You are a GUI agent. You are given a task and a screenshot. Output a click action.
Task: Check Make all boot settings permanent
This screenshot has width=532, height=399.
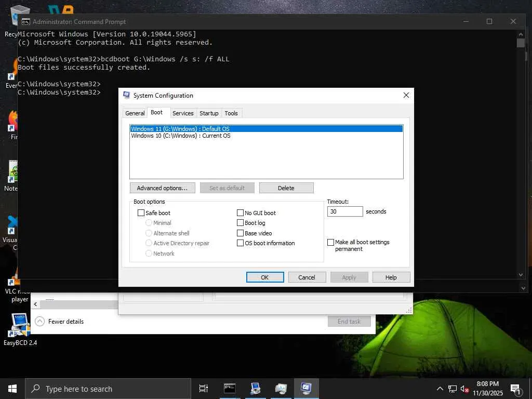click(x=330, y=242)
